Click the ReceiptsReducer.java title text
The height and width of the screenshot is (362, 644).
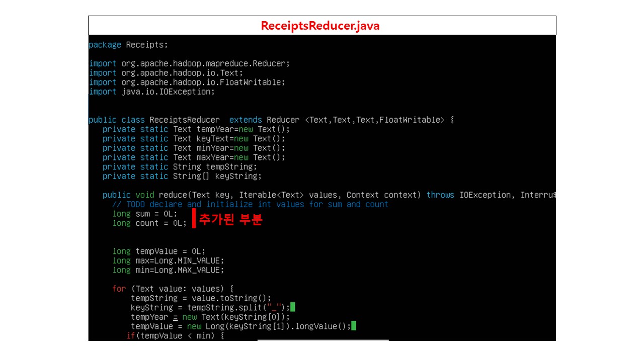click(x=320, y=26)
